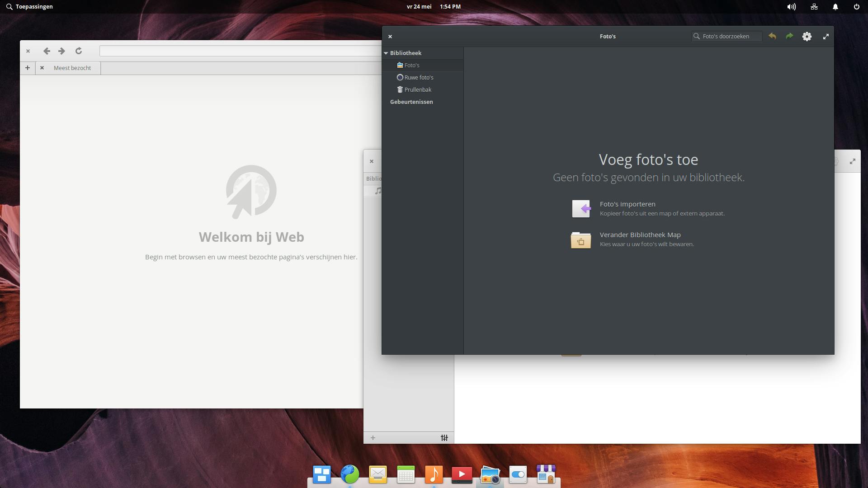Open the equalizer icon in the Music window
This screenshot has width=868, height=488.
click(x=444, y=438)
